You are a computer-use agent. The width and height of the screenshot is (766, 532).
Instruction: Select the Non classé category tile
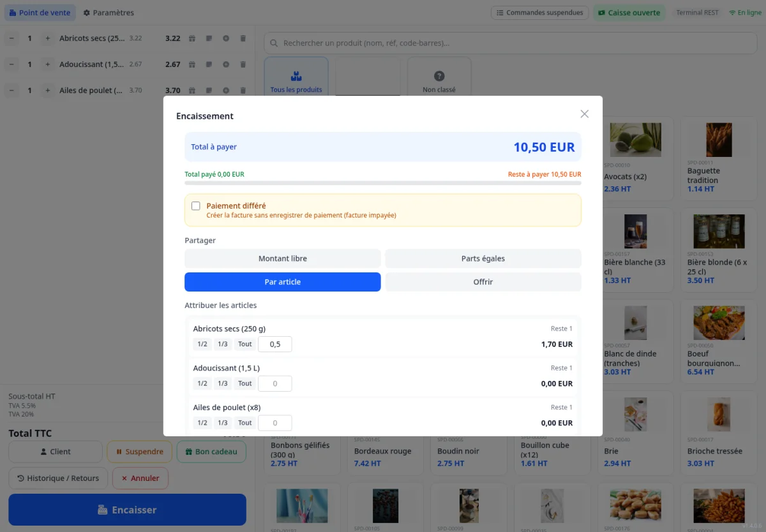tap(439, 77)
